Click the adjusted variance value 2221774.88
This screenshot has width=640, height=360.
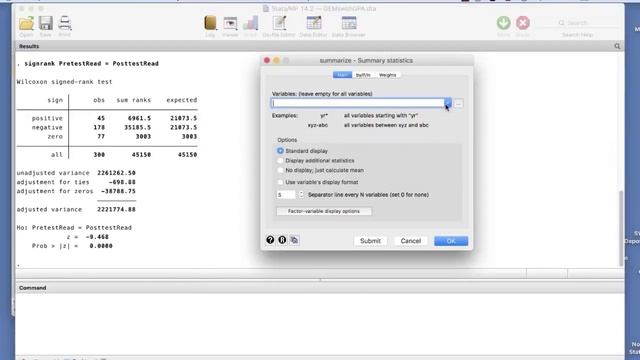pyautogui.click(x=116, y=209)
